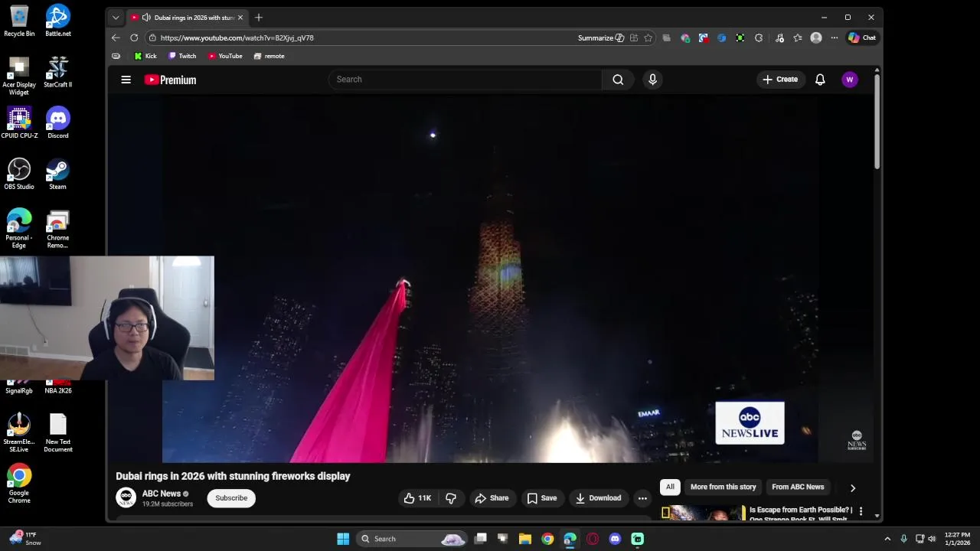Click the Summarize button in address bar
Image resolution: width=980 pixels, height=551 pixels.
click(601, 37)
